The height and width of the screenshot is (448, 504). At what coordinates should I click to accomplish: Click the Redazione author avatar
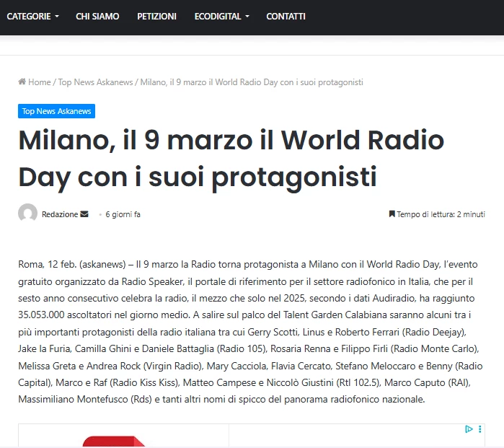point(27,214)
